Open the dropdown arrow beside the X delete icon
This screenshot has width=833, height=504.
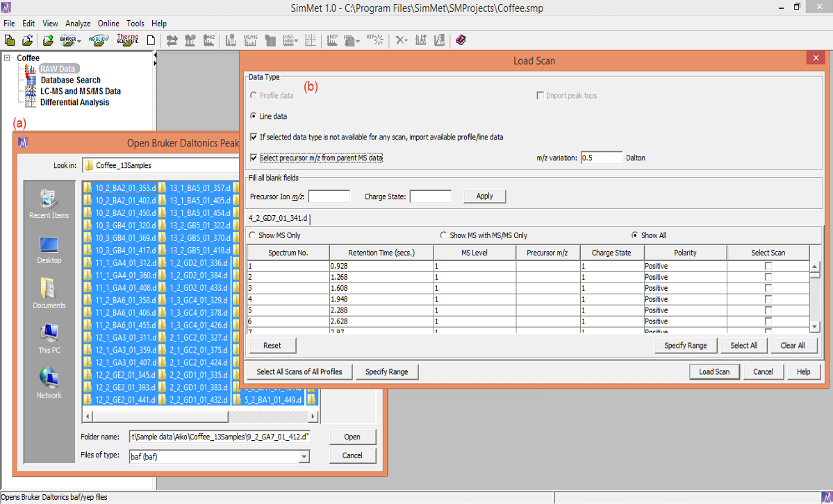pos(406,41)
